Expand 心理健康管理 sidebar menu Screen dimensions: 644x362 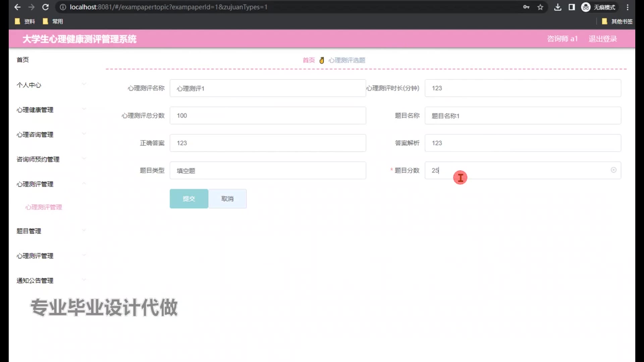coord(50,110)
